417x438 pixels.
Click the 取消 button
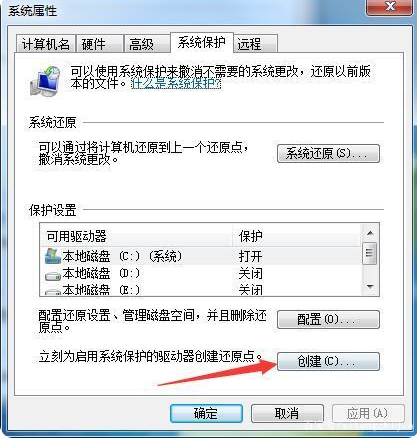coord(287,414)
